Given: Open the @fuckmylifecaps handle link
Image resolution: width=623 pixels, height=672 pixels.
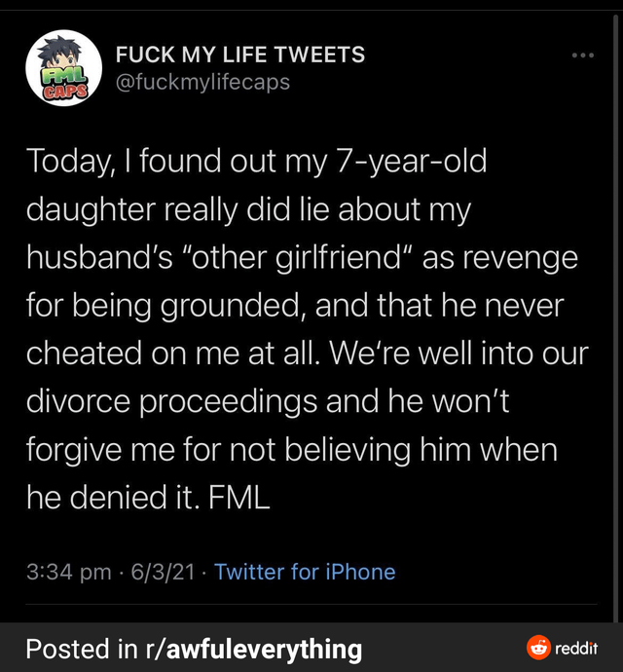Looking at the screenshot, I should point(202,82).
